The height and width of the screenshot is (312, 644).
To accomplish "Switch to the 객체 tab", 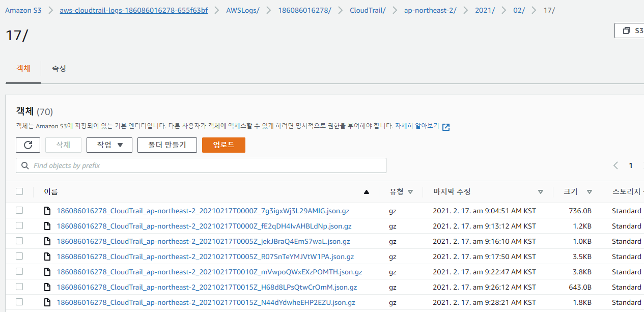I will click(x=23, y=68).
